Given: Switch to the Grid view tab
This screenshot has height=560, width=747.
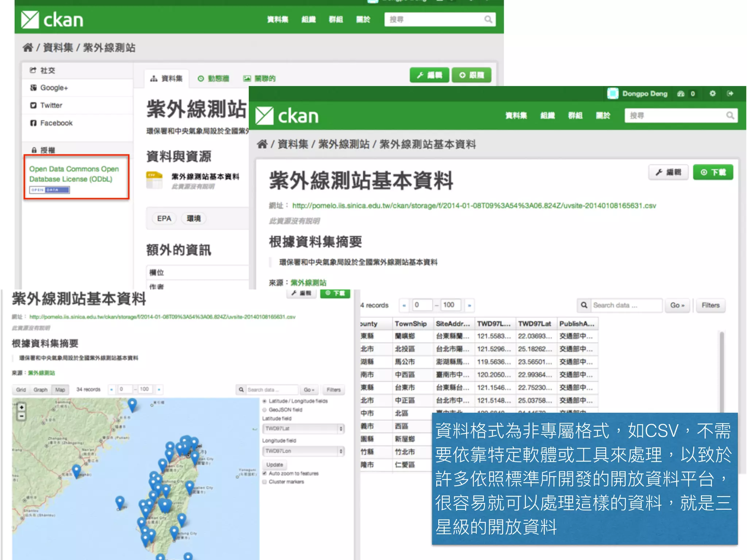Looking at the screenshot, I should (x=21, y=390).
